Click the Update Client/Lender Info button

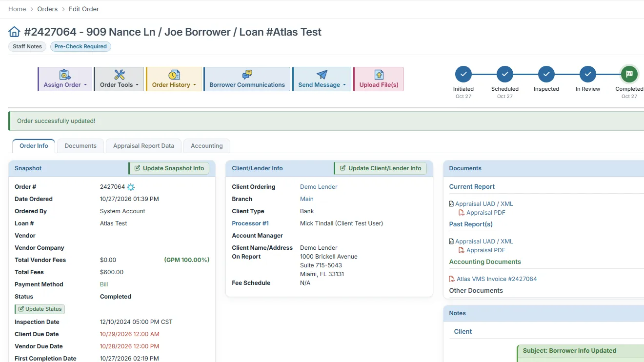coord(381,168)
